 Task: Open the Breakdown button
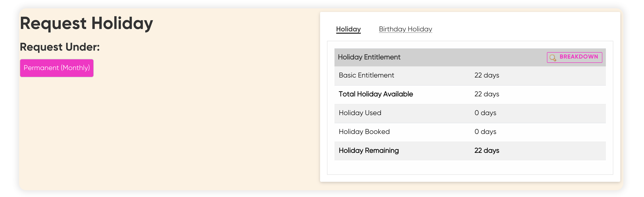coord(574,57)
